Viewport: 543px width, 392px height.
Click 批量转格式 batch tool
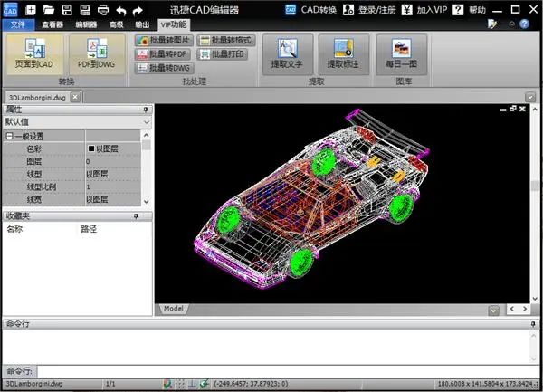tap(225, 41)
